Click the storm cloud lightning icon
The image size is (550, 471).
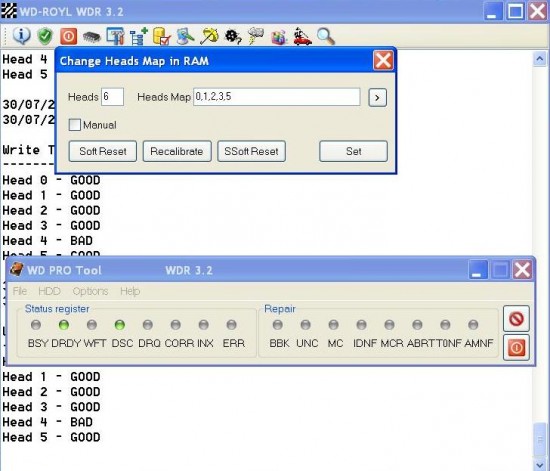click(256, 36)
